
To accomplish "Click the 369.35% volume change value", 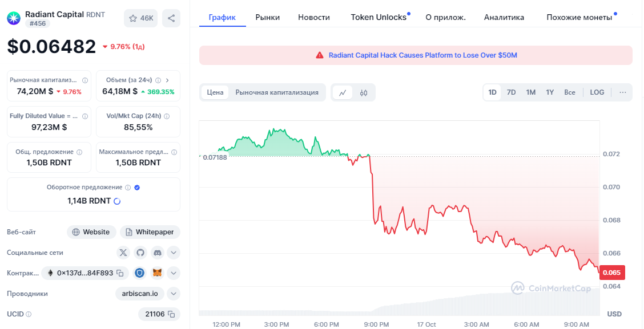I will point(158,92).
